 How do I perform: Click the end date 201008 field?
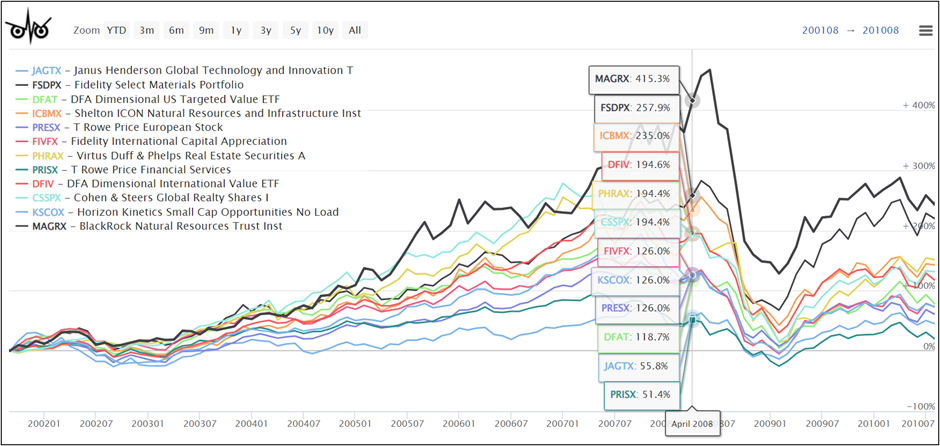click(x=880, y=30)
